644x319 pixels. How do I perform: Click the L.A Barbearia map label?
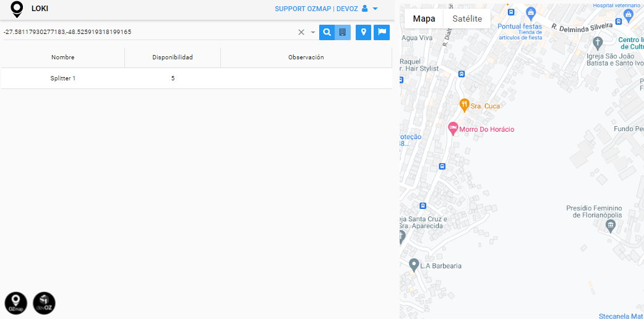[440, 266]
